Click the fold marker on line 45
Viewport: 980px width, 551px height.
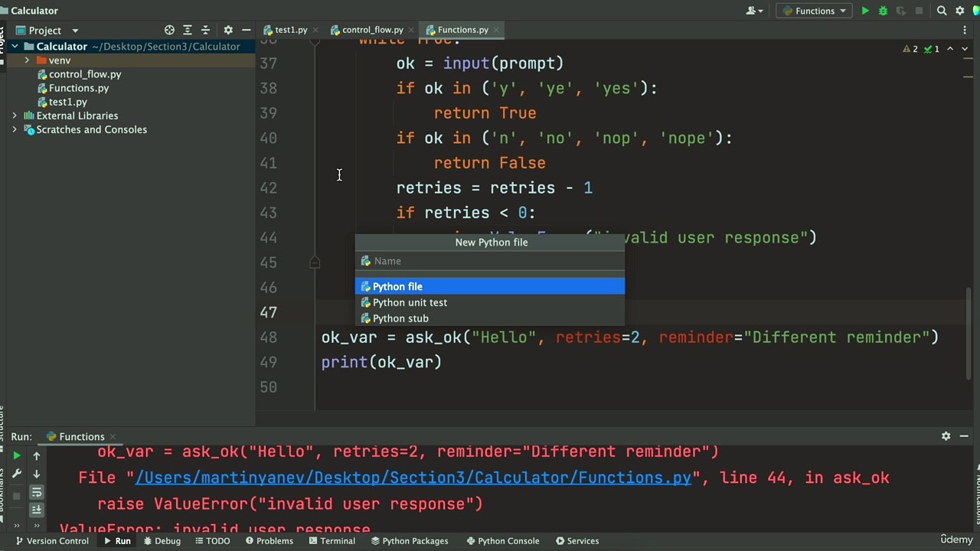tap(315, 262)
